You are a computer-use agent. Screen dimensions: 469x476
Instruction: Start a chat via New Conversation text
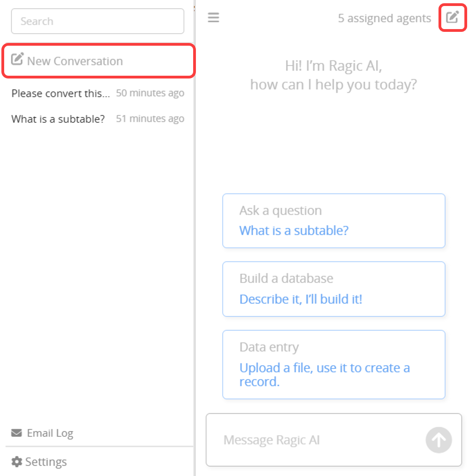point(75,61)
